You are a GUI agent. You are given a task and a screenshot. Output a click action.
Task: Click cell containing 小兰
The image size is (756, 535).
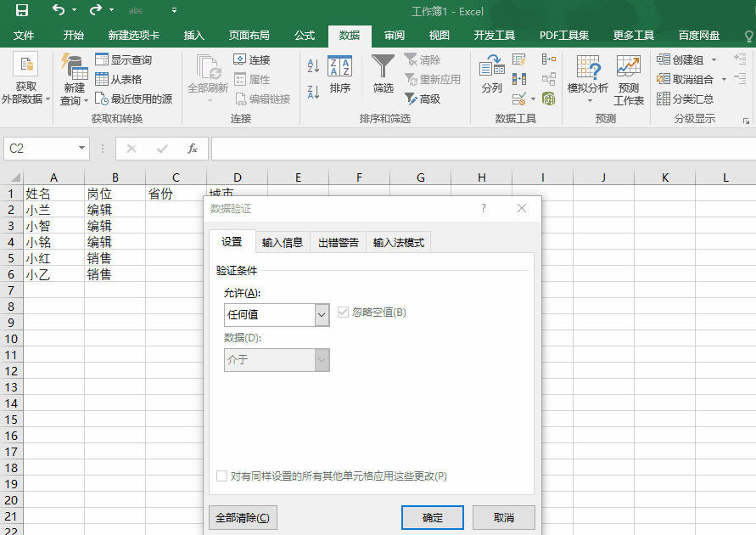tap(54, 210)
